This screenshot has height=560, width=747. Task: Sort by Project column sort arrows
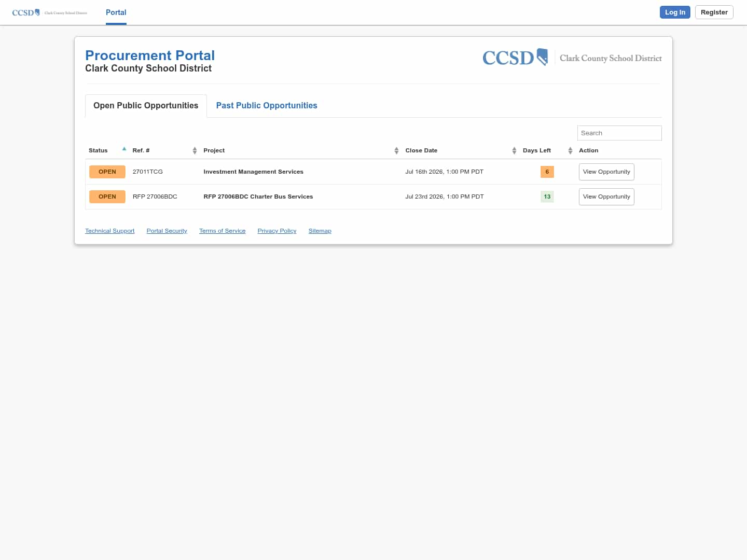click(x=396, y=150)
